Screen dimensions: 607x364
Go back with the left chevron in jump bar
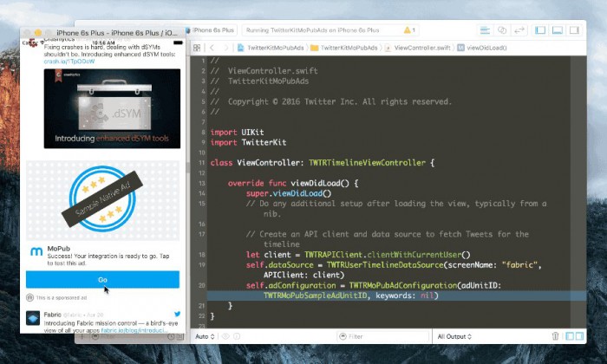pyautogui.click(x=212, y=47)
